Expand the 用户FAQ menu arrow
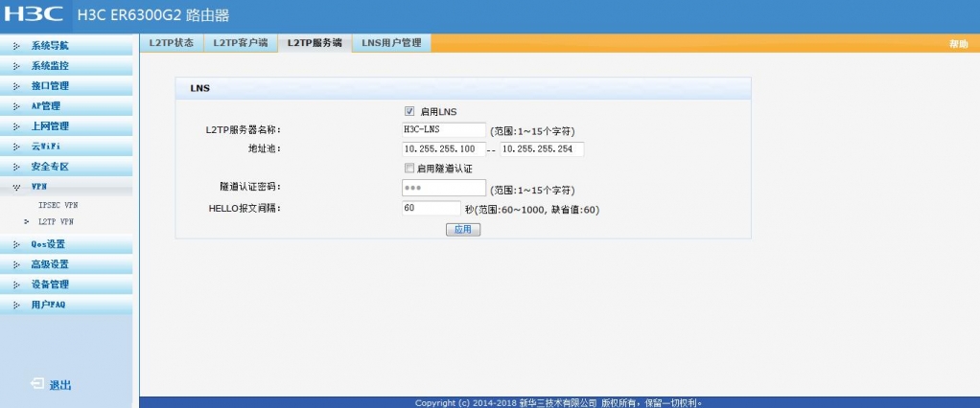The width and height of the screenshot is (980, 408). coord(16,305)
